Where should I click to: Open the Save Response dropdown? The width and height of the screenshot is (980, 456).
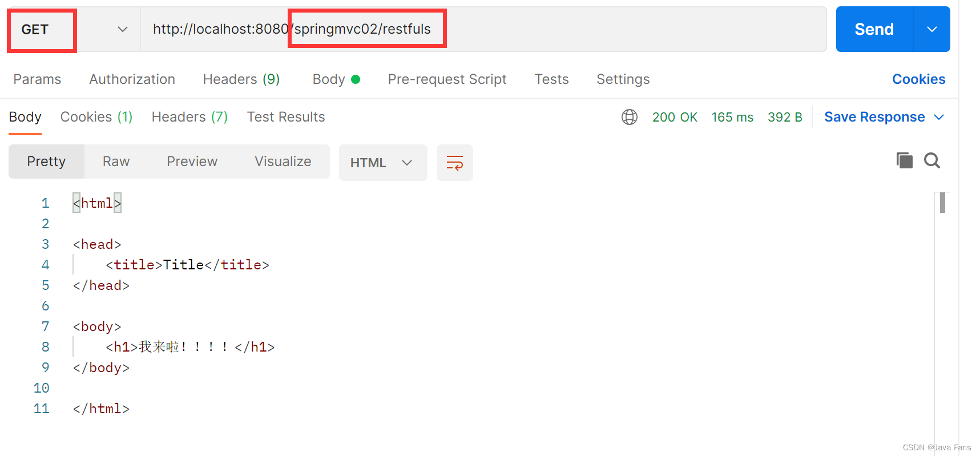point(884,117)
